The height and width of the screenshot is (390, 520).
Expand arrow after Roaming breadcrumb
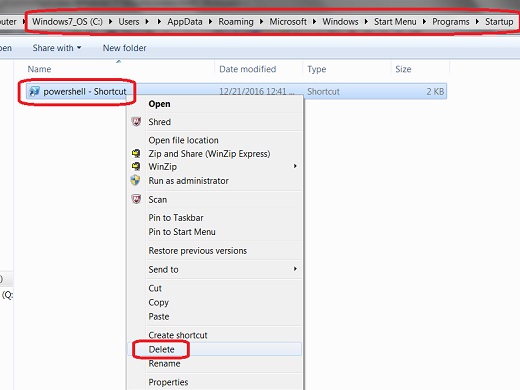[261, 22]
